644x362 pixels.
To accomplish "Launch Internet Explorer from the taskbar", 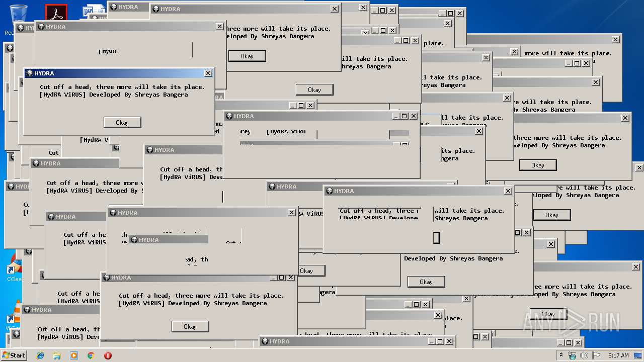I will coord(40,355).
